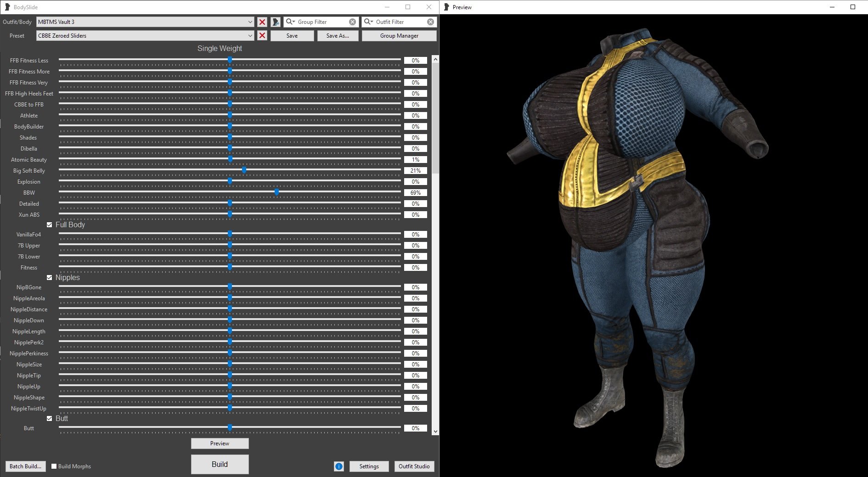This screenshot has height=477, width=868.
Task: Click the Dibella percentage value field
Action: coord(416,149)
